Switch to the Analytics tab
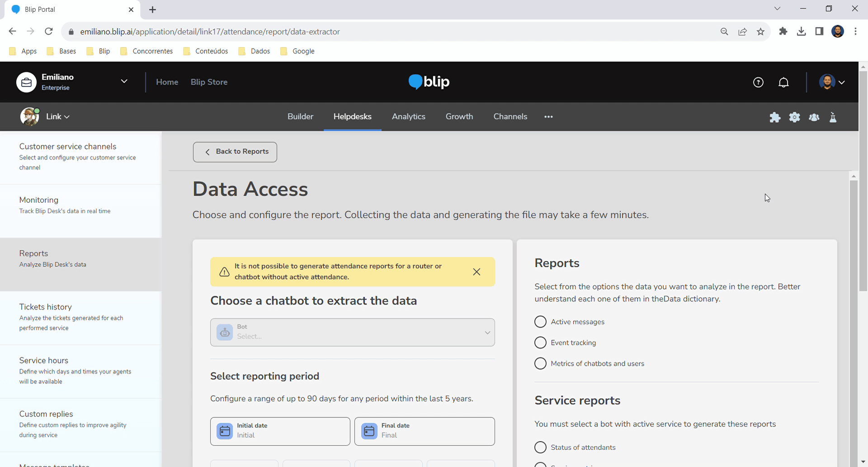This screenshot has width=868, height=467. click(408, 117)
